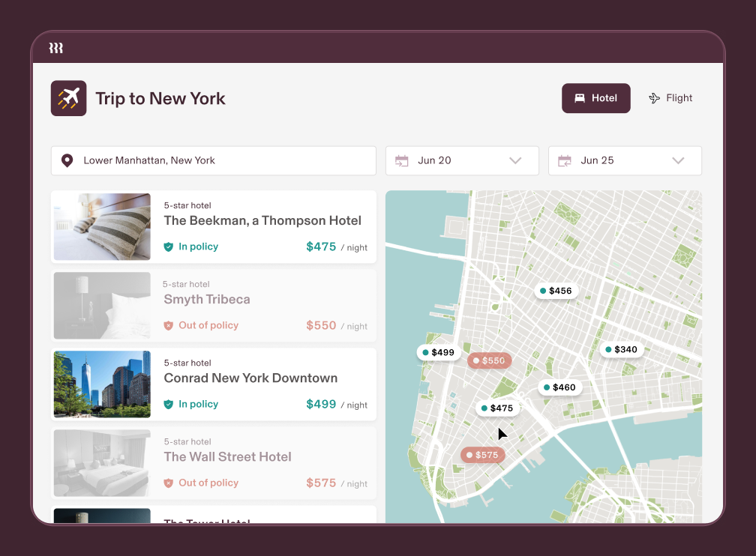Open the Lower Manhattan destination field

point(213,160)
